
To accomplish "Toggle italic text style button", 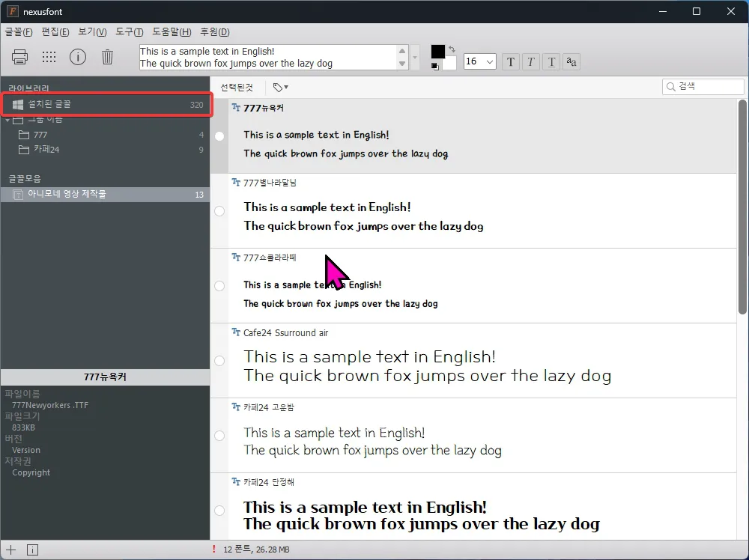I will 531,61.
